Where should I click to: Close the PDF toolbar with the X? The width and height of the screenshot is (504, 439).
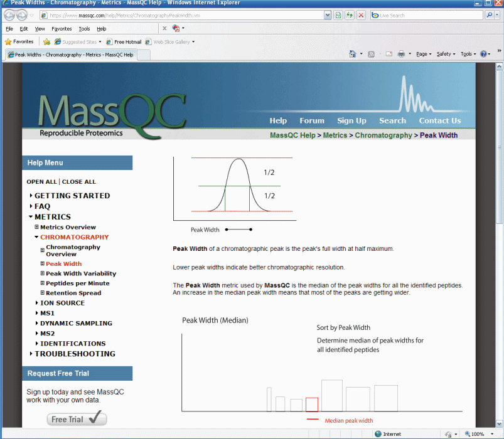coord(164,28)
